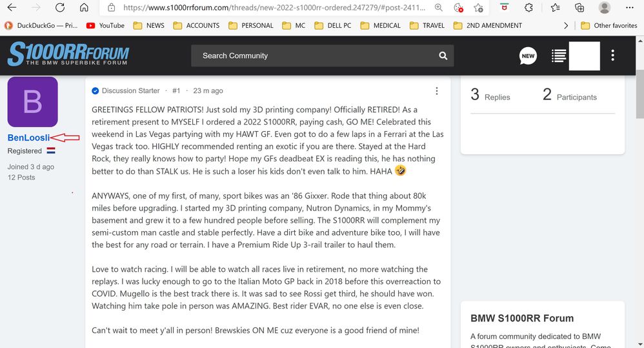Image resolution: width=644 pixels, height=348 pixels.
Task: Reload the page with the refresh icon
Action: (x=60, y=7)
